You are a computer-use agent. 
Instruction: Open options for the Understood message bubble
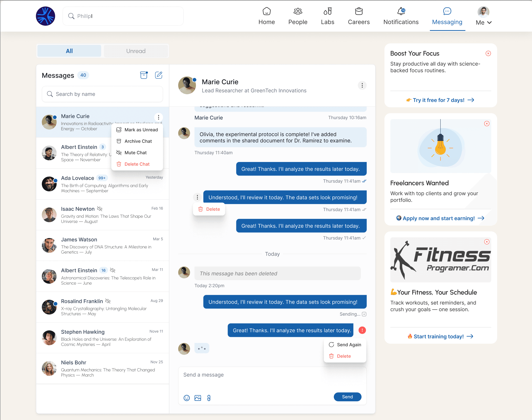pos(197,197)
